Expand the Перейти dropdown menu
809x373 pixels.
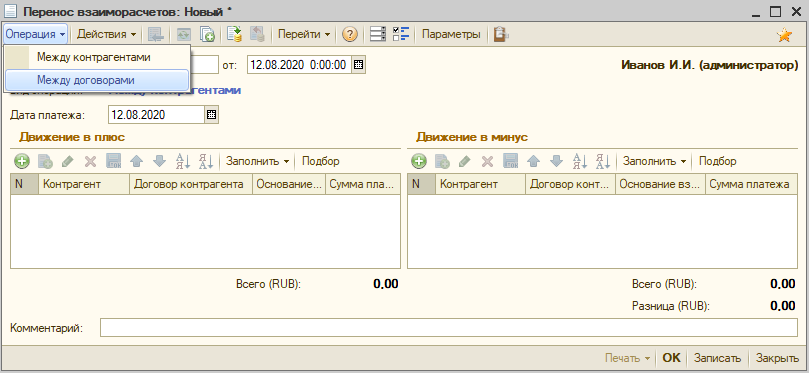[304, 35]
